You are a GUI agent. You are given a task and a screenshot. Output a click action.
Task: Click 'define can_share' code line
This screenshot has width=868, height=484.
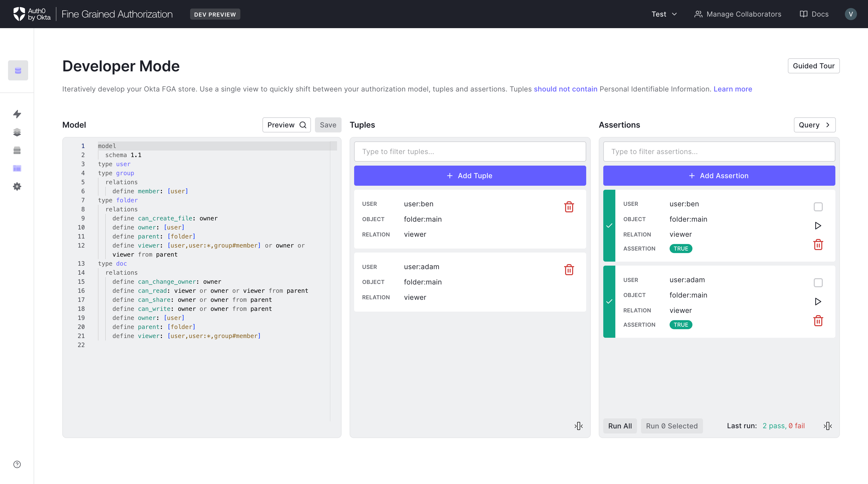tap(192, 300)
